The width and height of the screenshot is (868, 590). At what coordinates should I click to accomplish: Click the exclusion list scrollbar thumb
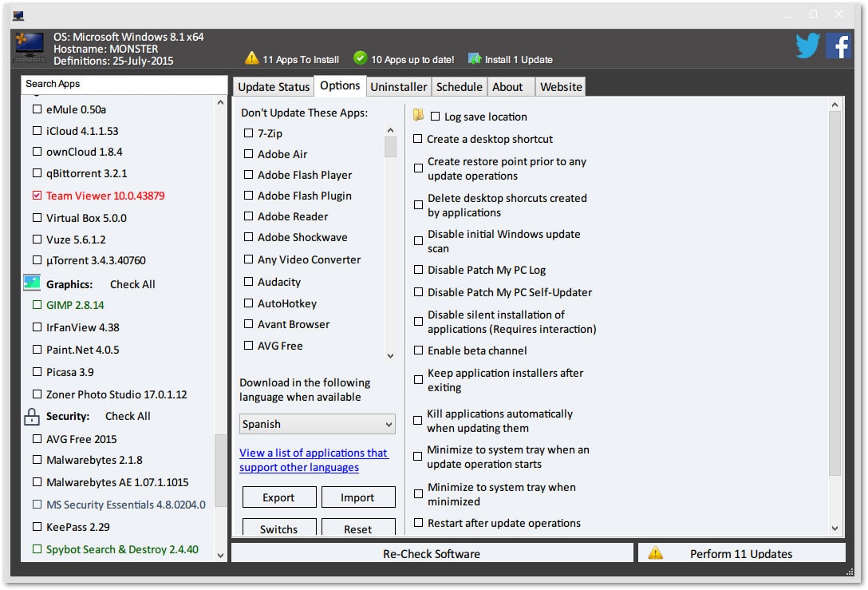(390, 147)
